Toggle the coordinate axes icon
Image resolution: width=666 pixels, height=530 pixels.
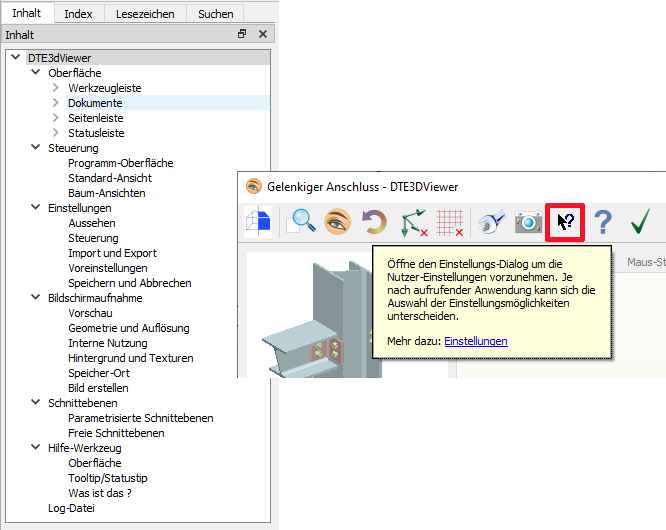pos(414,222)
